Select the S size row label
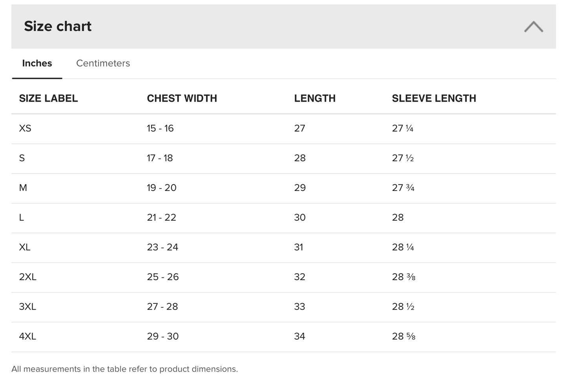 tap(22, 158)
